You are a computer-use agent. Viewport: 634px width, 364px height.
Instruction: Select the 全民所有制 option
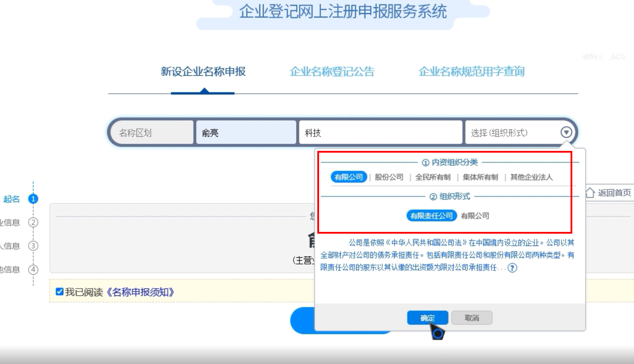tap(432, 176)
